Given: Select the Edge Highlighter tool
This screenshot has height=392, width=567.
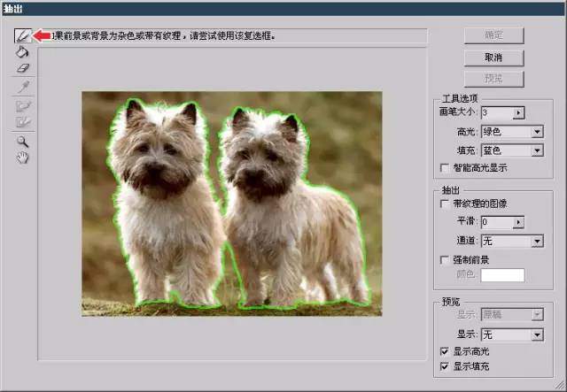Looking at the screenshot, I should coord(23,35).
